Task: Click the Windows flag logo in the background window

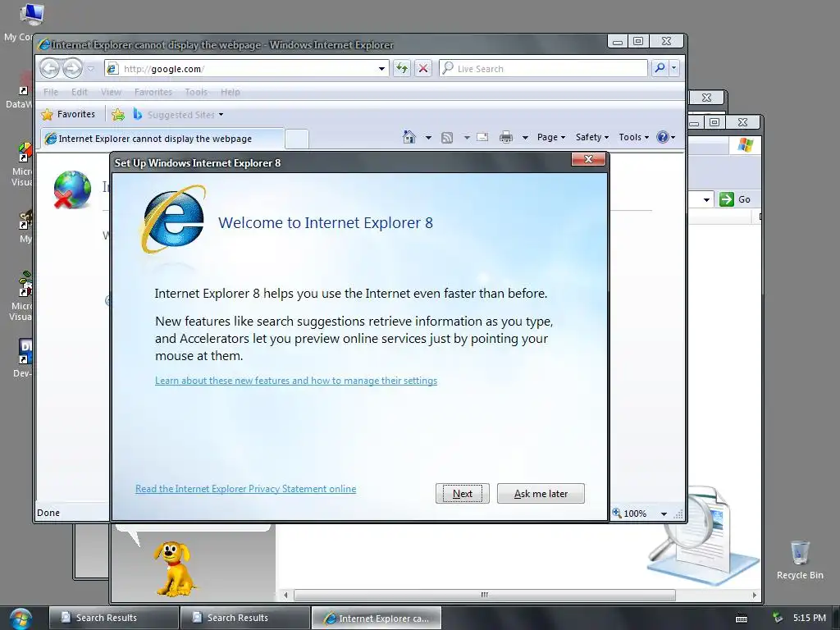Action: tap(745, 144)
